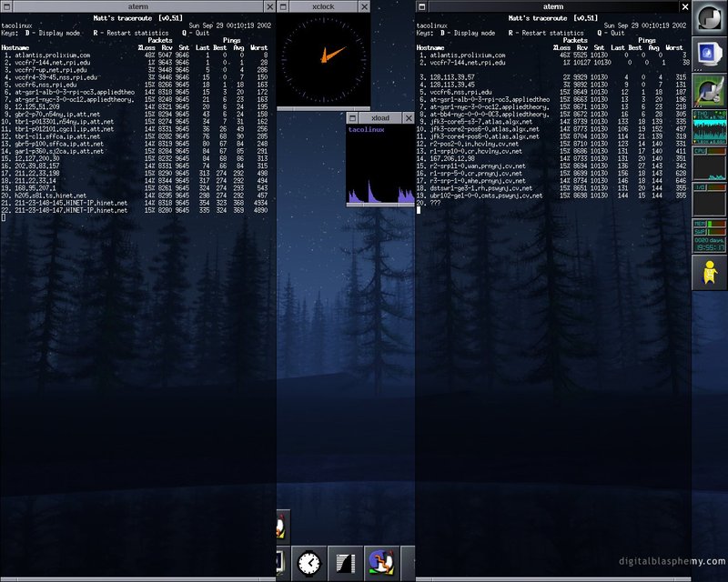Click the xload window title bar
Viewport: 728px width, 582px height.
pos(380,118)
